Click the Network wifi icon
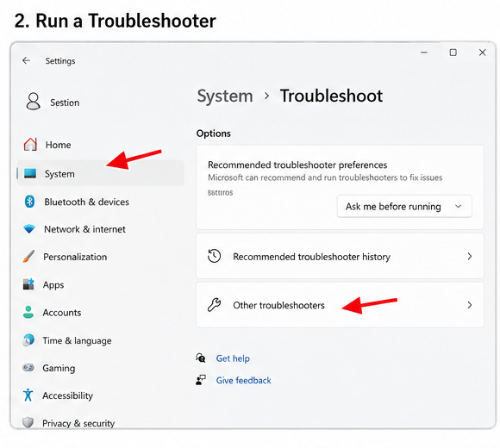This screenshot has height=448, width=500. coord(29,229)
